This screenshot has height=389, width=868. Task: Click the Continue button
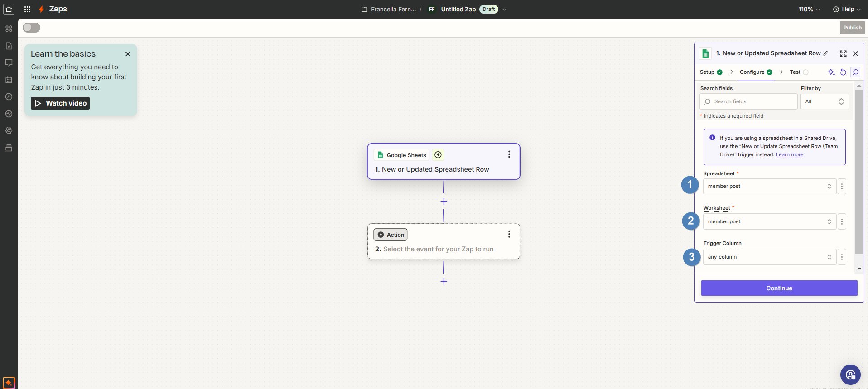(779, 288)
